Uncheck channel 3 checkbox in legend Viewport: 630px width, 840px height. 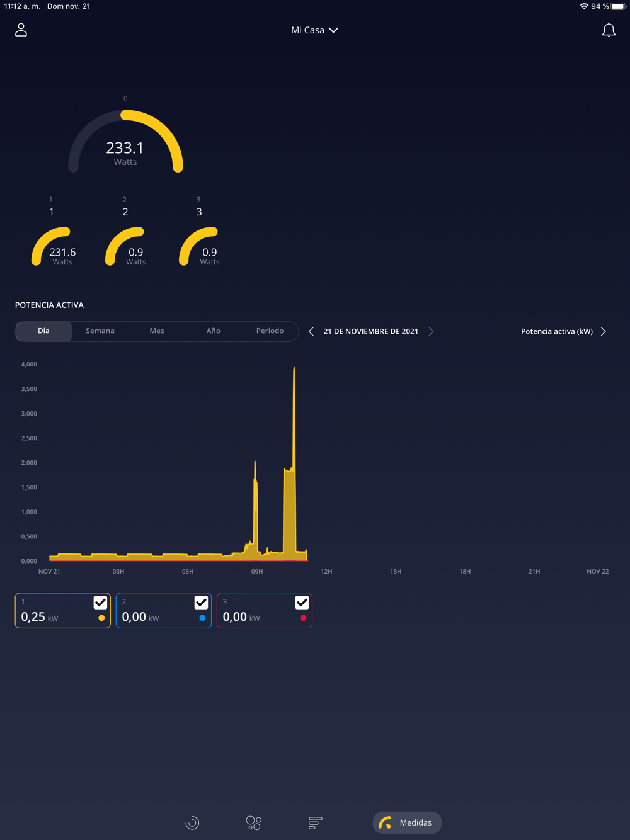tap(302, 603)
